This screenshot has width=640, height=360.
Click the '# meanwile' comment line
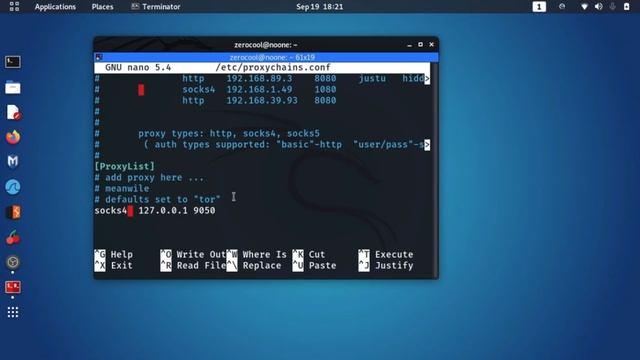coord(122,189)
